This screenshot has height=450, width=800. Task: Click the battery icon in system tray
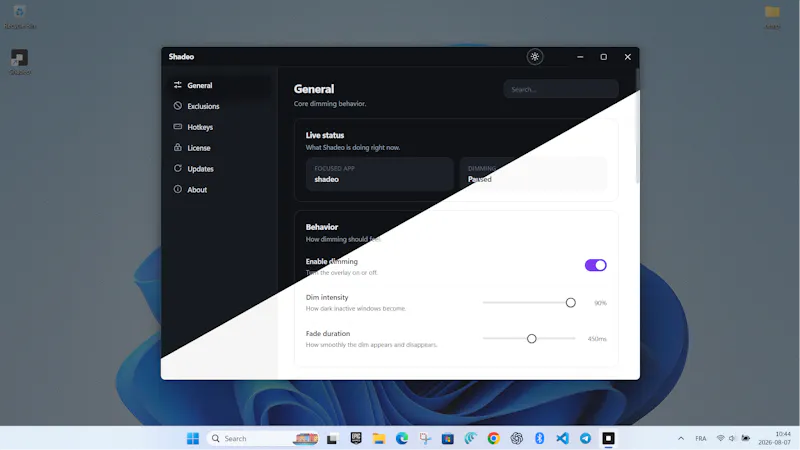click(x=745, y=438)
